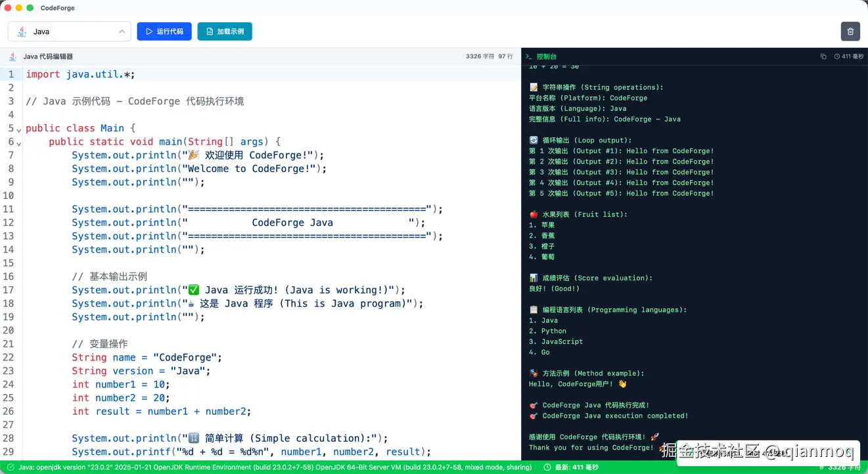Click the green status bar Java version text

tap(276, 467)
